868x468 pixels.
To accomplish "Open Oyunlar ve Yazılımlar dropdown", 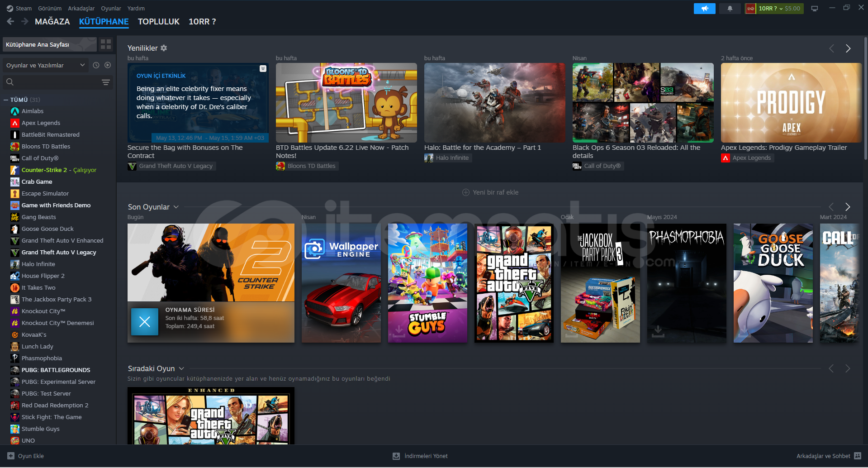I will click(x=45, y=65).
